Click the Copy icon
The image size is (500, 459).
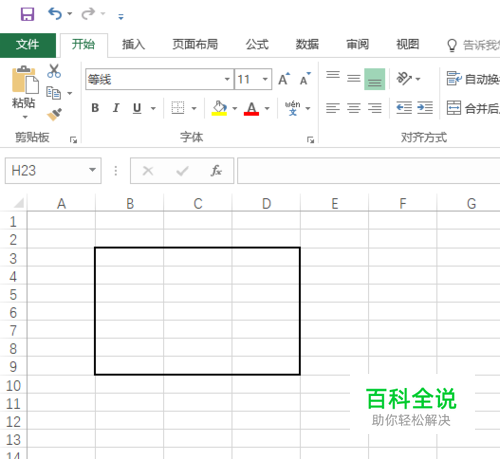(53, 93)
